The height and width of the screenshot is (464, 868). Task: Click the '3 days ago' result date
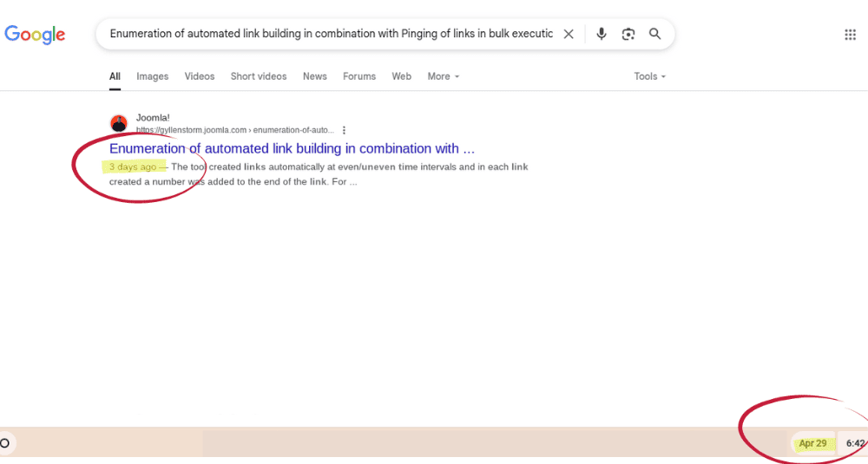pos(133,167)
